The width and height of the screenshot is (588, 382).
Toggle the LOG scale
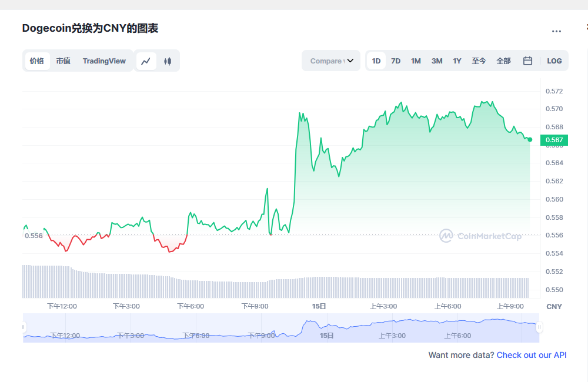(x=554, y=61)
